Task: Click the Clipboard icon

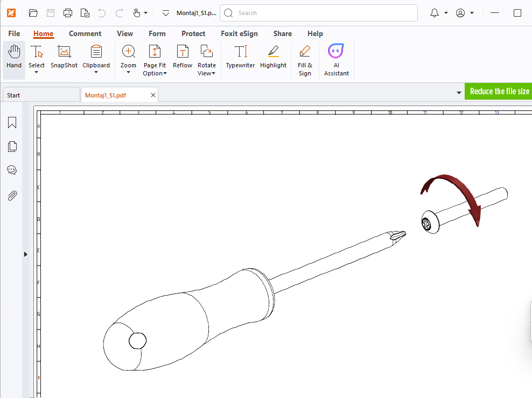Action: click(96, 53)
